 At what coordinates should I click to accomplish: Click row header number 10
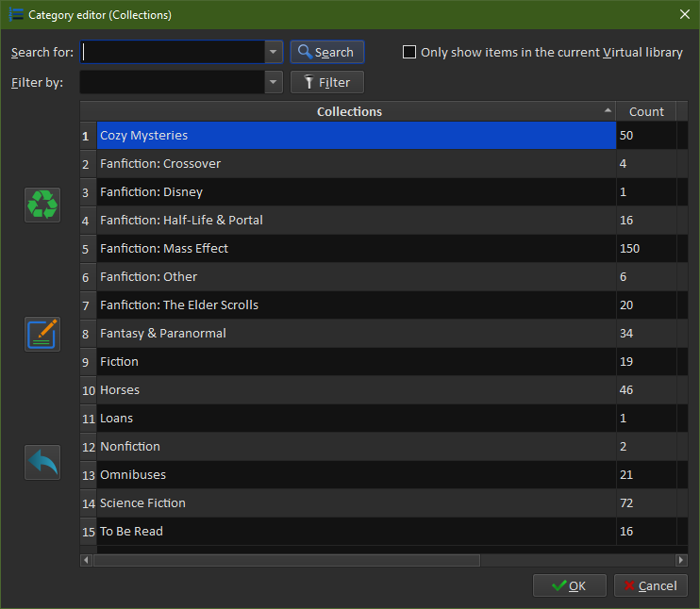pyautogui.click(x=89, y=390)
